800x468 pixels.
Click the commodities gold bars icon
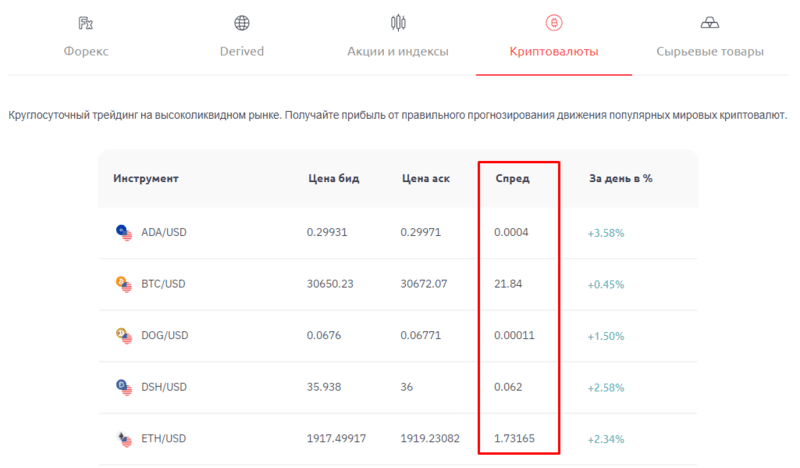tap(710, 23)
